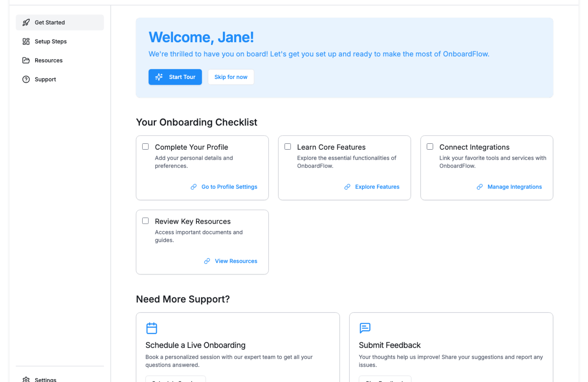Viewport: 588px width, 382px height.
Task: Click the calendar icon for Live Onboarding
Action: pyautogui.click(x=152, y=328)
